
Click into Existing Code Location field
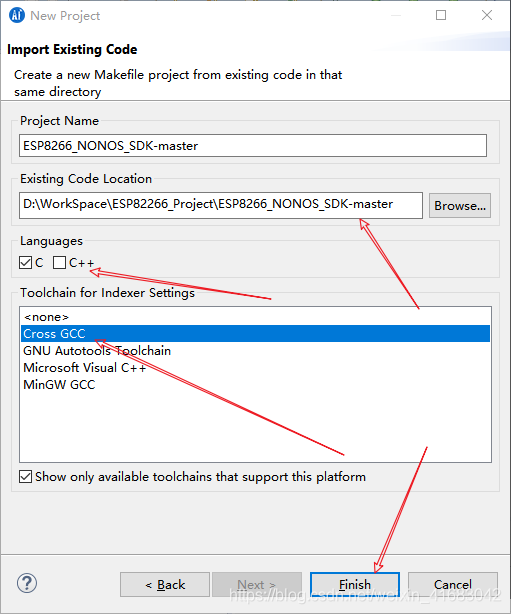221,205
